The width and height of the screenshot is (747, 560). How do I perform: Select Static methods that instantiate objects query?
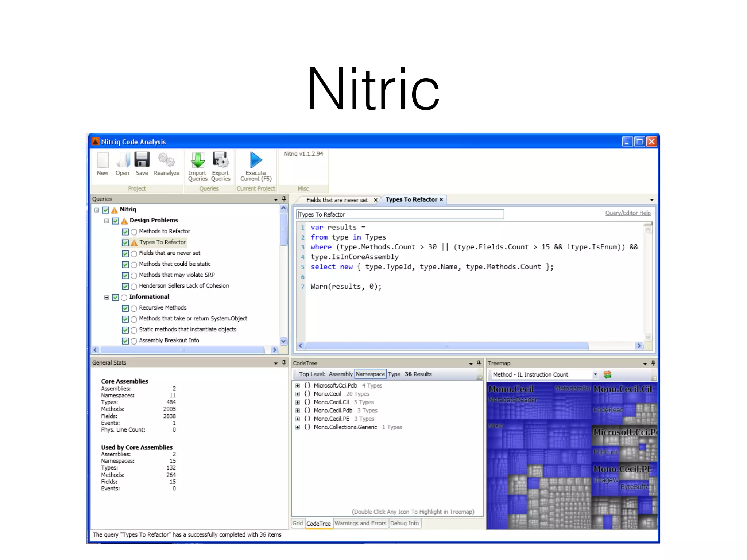(187, 330)
